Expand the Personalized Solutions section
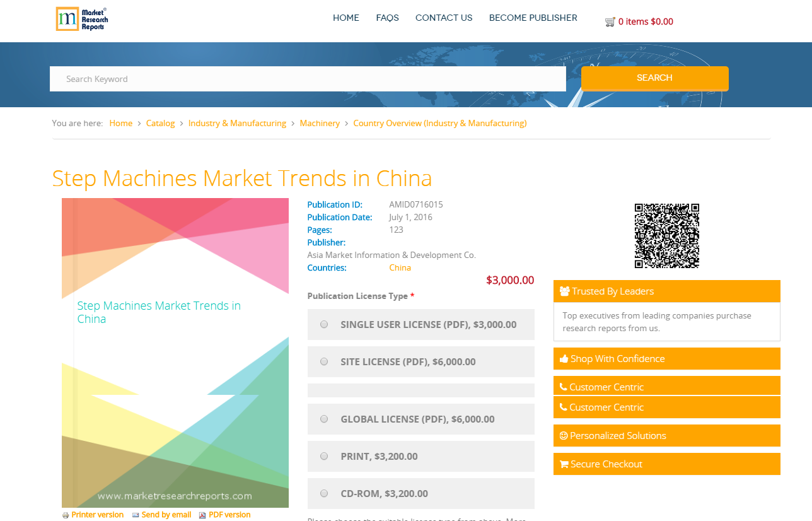 pyautogui.click(x=667, y=436)
